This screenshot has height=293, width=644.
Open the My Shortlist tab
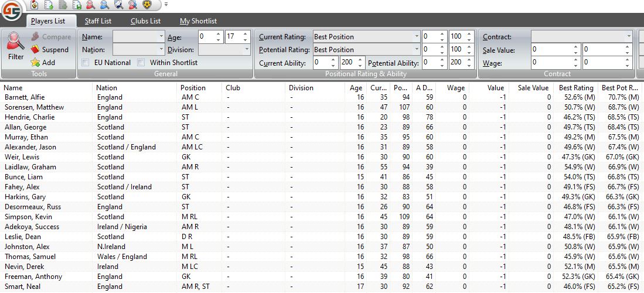coord(198,21)
